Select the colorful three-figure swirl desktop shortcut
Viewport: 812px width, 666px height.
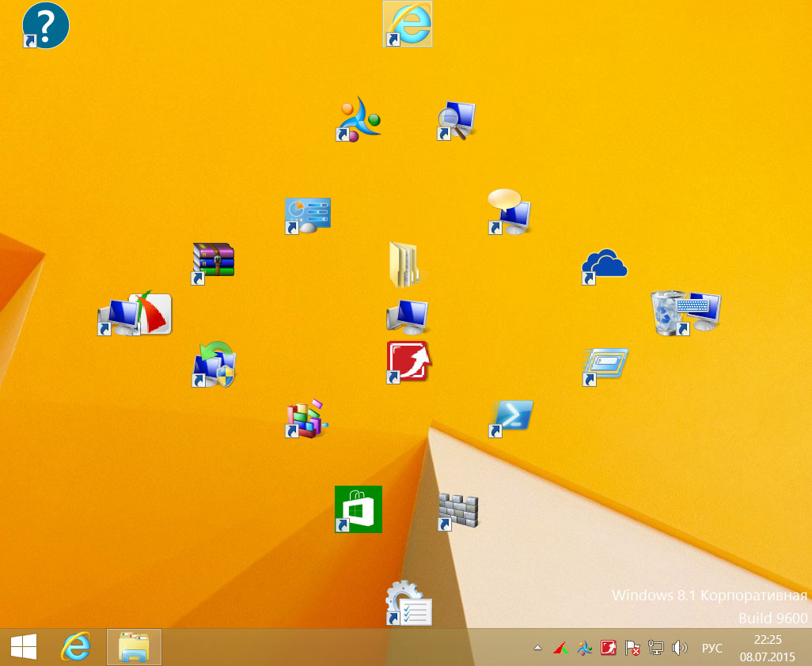[x=359, y=119]
